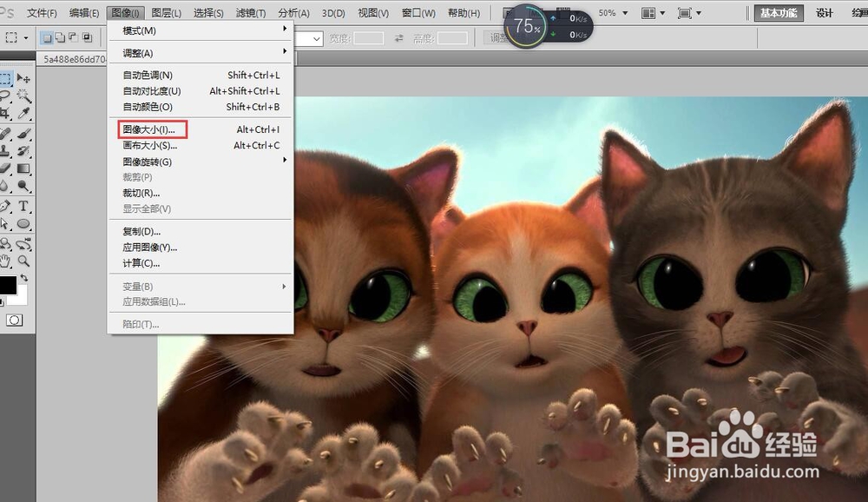The width and height of the screenshot is (868, 502).
Task: Open the 选择(S) menu
Action: [208, 13]
